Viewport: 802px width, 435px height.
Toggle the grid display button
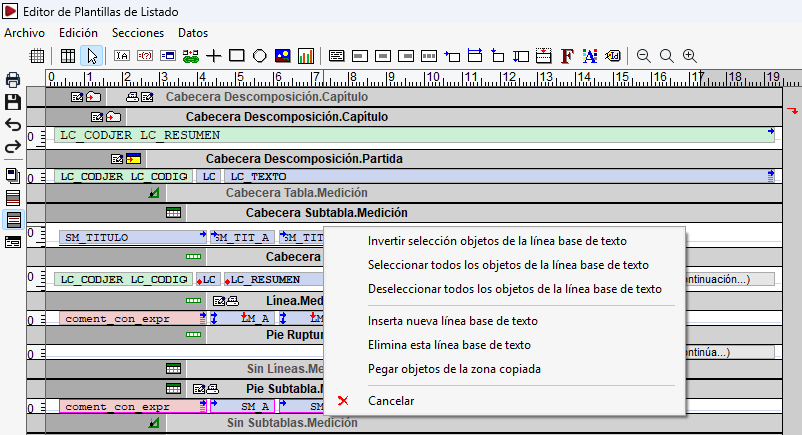pyautogui.click(x=37, y=55)
